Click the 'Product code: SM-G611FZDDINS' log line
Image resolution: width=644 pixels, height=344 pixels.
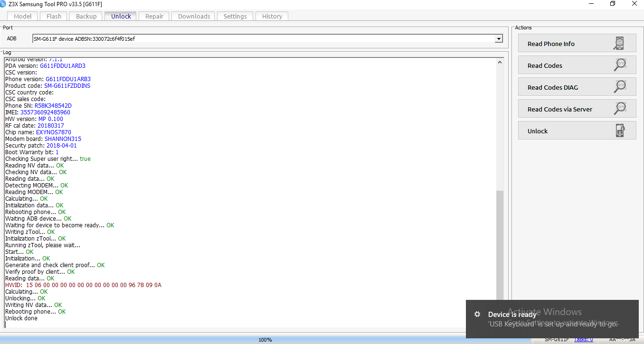(47, 86)
